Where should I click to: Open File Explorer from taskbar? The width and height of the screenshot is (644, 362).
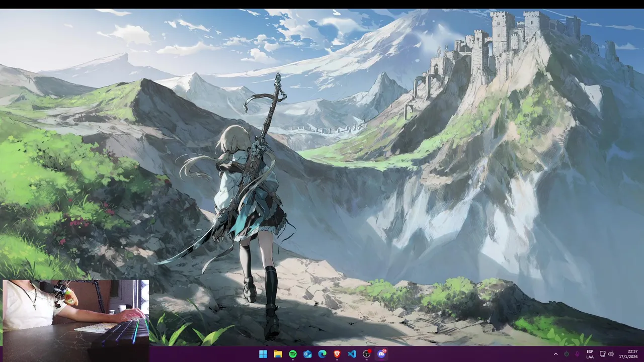coord(278,354)
